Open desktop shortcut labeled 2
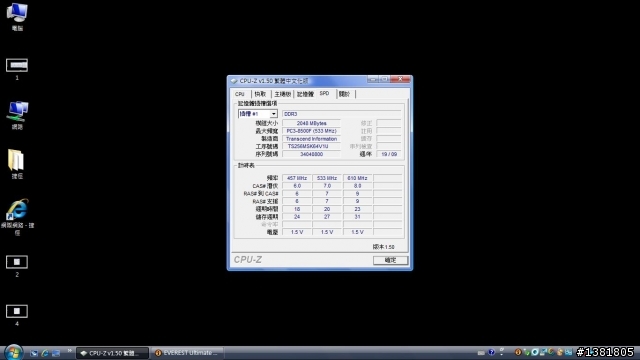The image size is (640, 360). [17, 266]
